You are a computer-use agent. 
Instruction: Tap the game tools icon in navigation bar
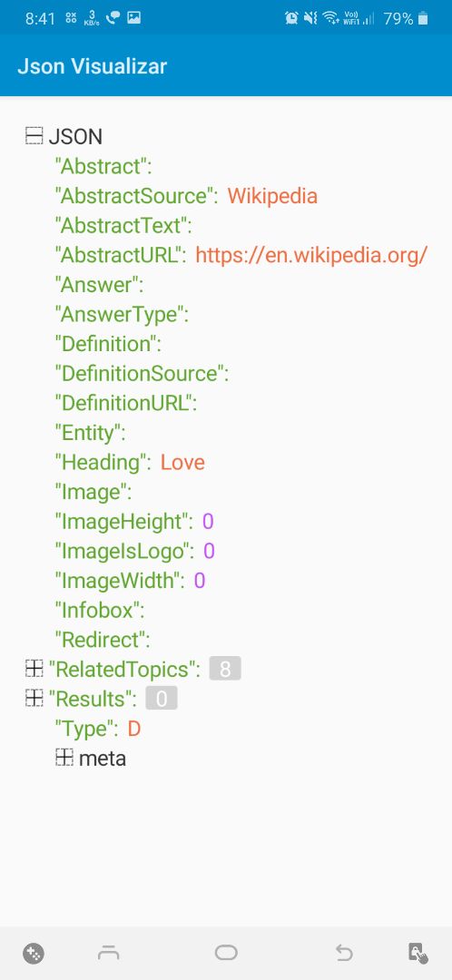coord(34,954)
